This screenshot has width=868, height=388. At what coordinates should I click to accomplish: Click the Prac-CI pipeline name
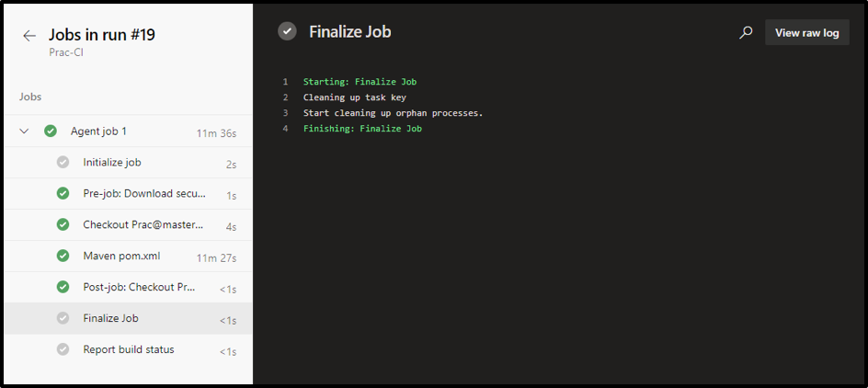pos(67,52)
